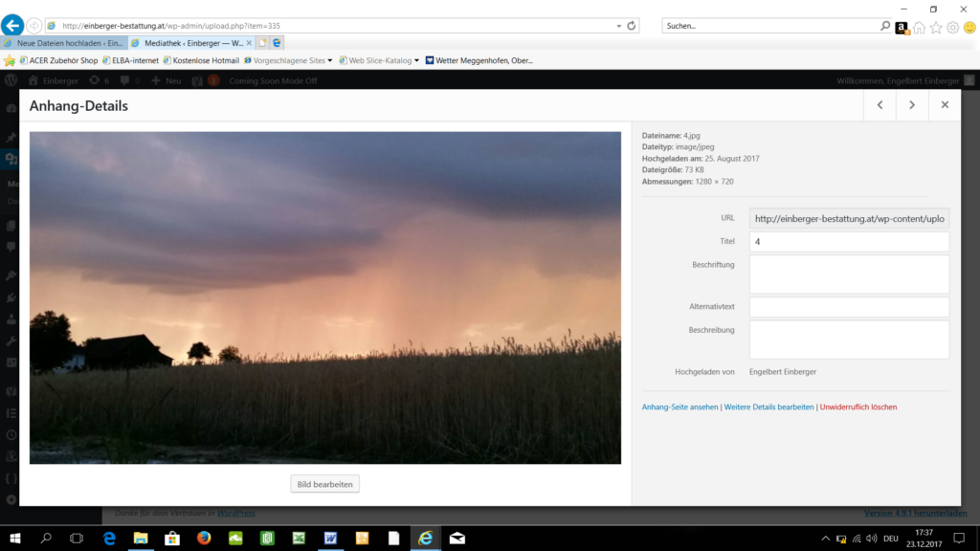980x551 pixels.
Task: Open the volume control in system tray
Action: (x=871, y=539)
